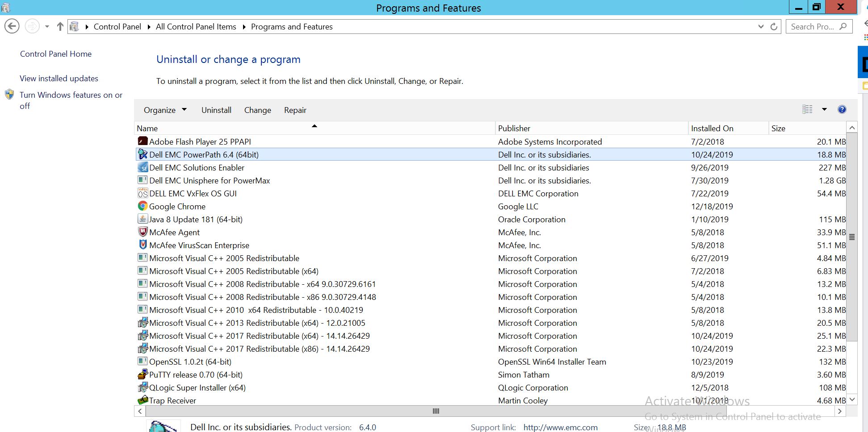This screenshot has height=432, width=868.
Task: Click the PuTTY release 0.70 icon
Action: click(x=143, y=374)
